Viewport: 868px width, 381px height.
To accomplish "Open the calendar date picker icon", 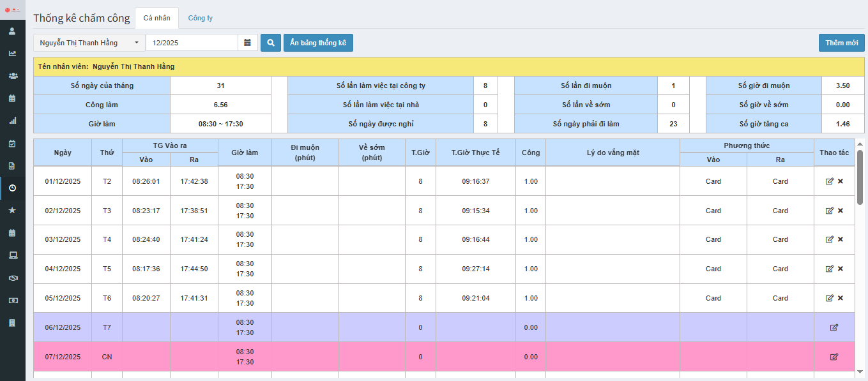I will coord(248,43).
